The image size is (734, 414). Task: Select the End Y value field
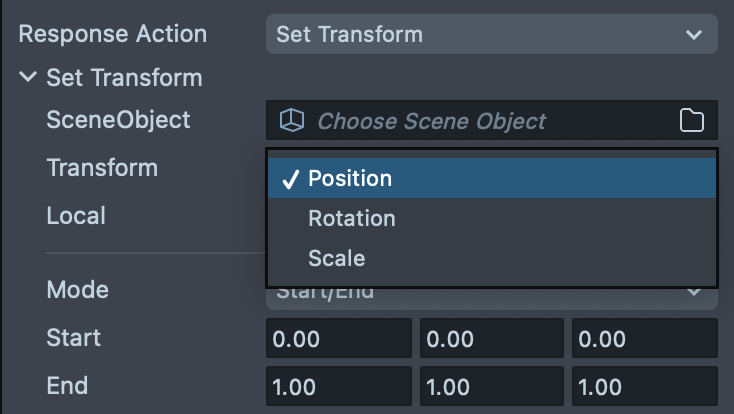(x=491, y=386)
